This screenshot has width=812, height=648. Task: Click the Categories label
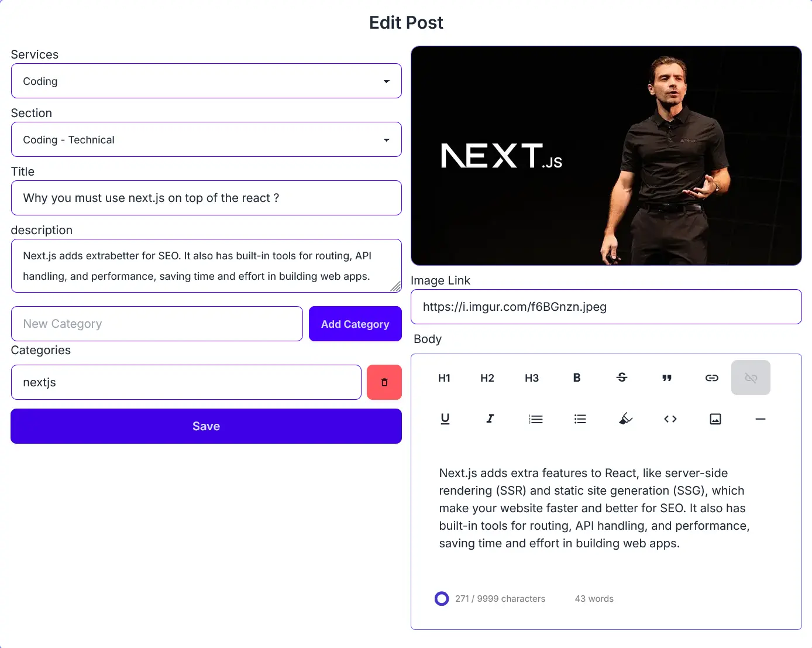click(41, 350)
